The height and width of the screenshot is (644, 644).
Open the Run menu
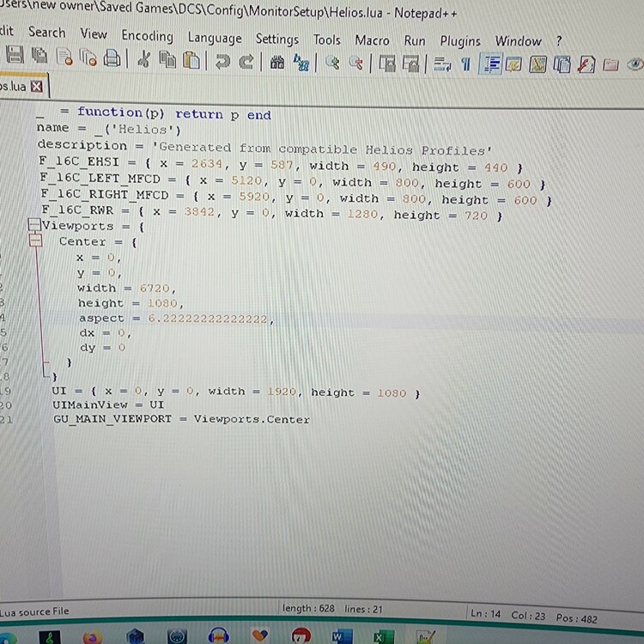(415, 40)
